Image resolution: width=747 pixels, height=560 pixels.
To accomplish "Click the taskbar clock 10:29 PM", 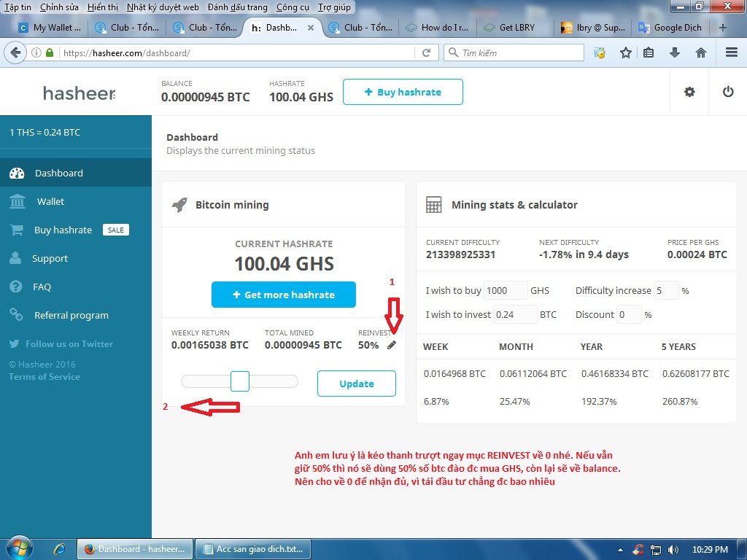I will point(710,550).
